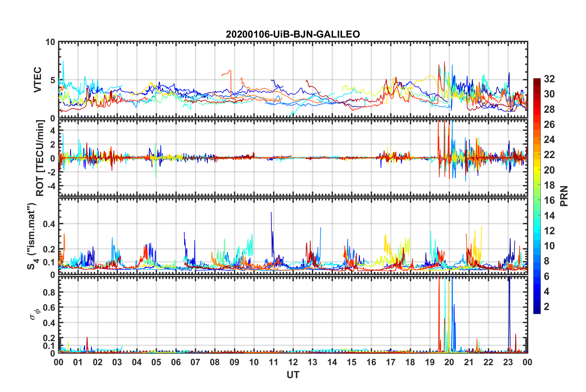Click colorbar tick value 2
This screenshot has height=392, width=586.
(546, 306)
